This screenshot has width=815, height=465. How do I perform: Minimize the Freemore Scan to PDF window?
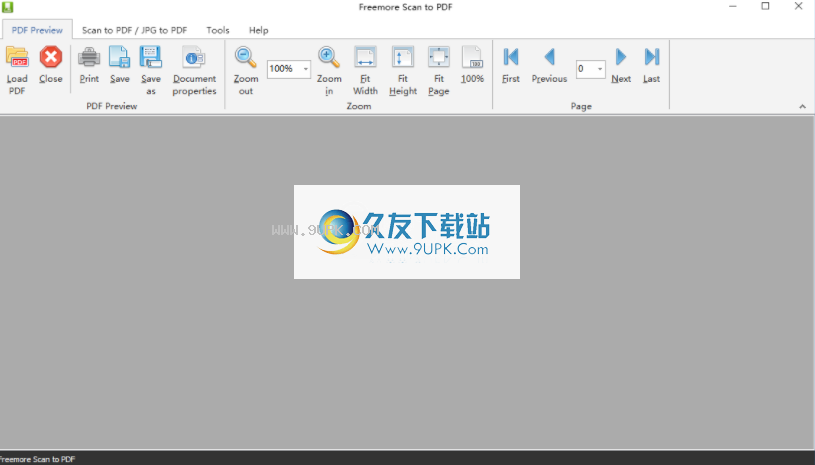(x=733, y=7)
